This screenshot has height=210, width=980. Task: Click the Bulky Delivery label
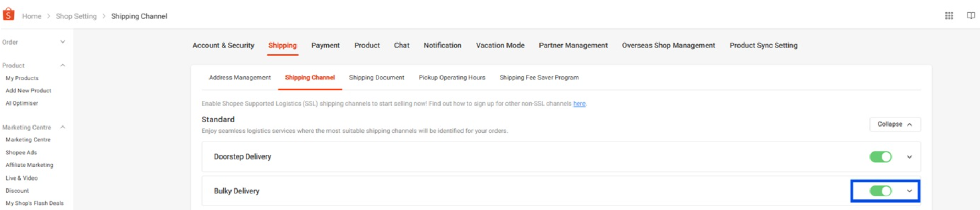click(x=236, y=191)
